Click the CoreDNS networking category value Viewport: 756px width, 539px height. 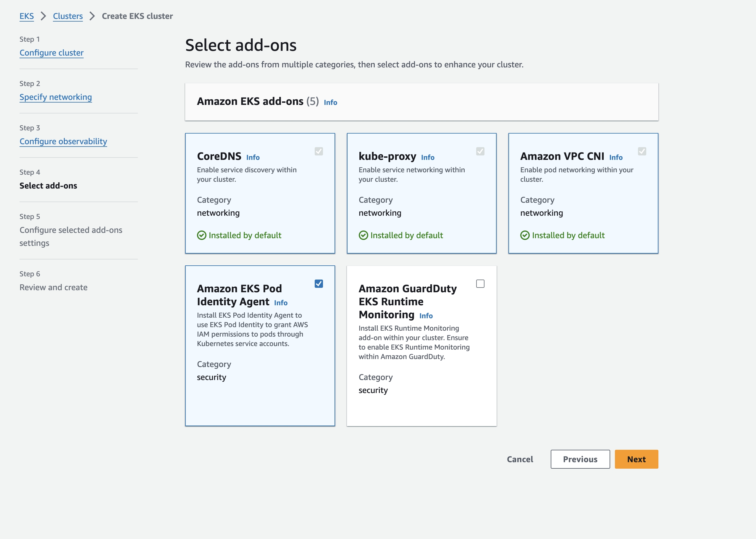click(218, 213)
